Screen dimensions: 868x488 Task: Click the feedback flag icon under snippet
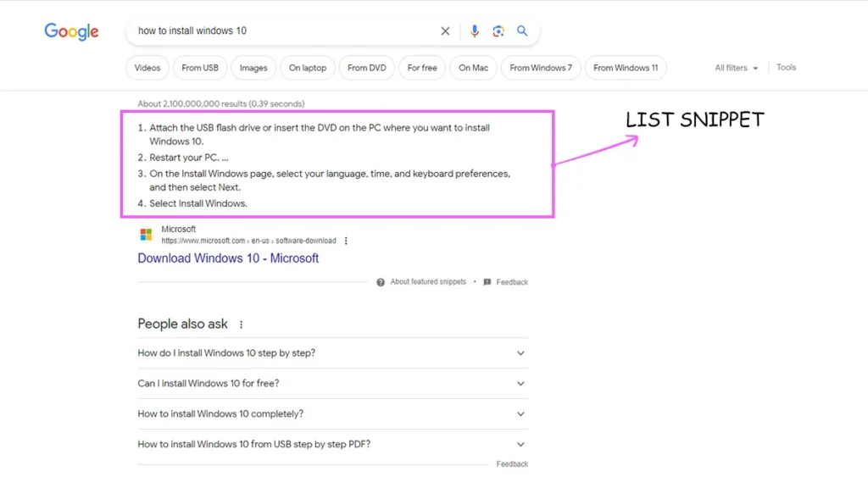point(487,282)
